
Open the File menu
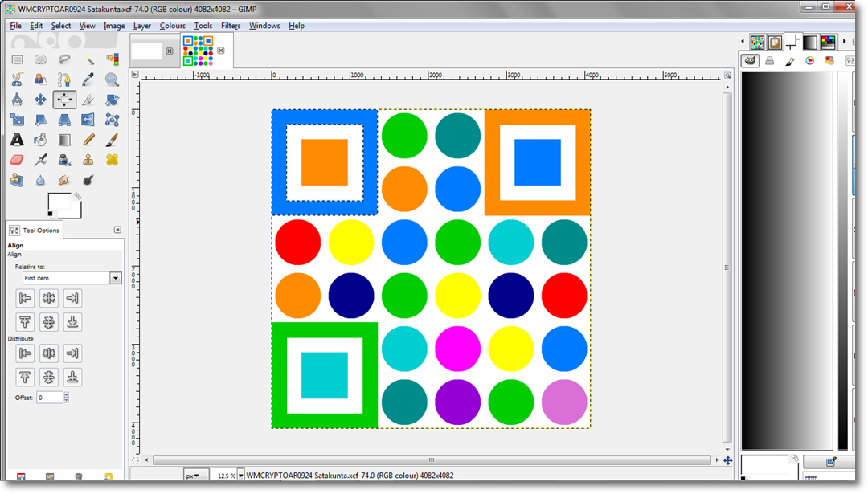tap(15, 26)
